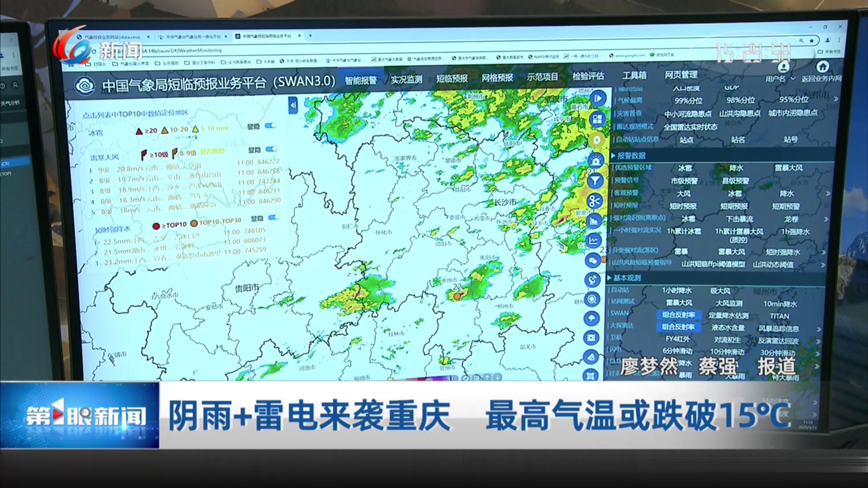Switch to the 短临预报 menu tab
868x488 pixels.
coord(452,79)
